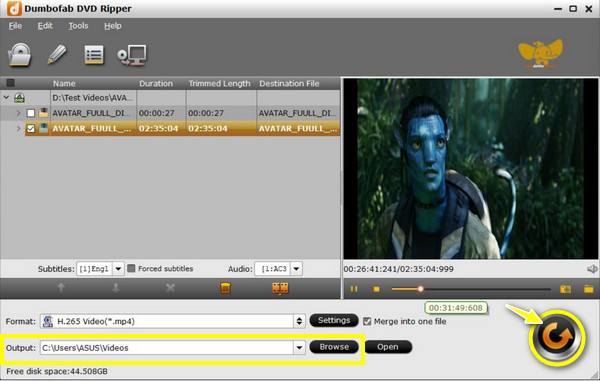Screen dimensions: 600x381
Task: Open the Help menu
Action: (x=112, y=26)
